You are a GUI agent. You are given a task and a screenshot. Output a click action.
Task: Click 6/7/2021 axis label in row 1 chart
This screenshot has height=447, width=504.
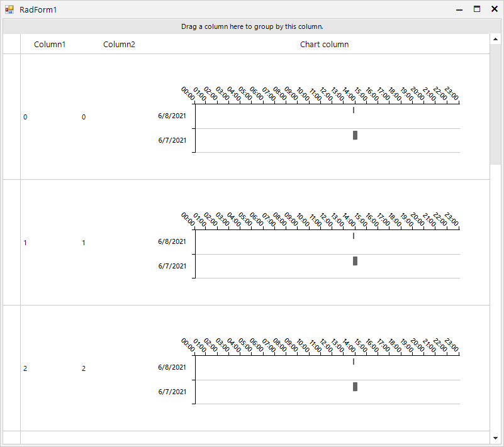click(172, 266)
